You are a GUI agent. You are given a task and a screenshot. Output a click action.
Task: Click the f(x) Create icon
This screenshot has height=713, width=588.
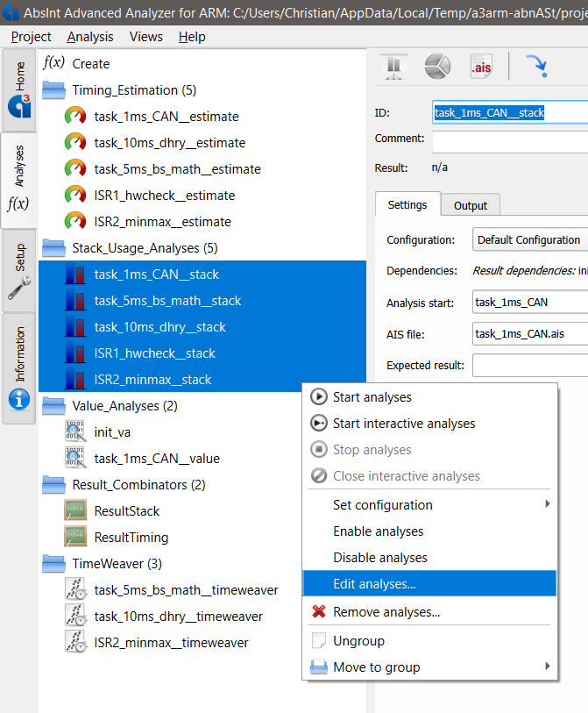[x=53, y=63]
